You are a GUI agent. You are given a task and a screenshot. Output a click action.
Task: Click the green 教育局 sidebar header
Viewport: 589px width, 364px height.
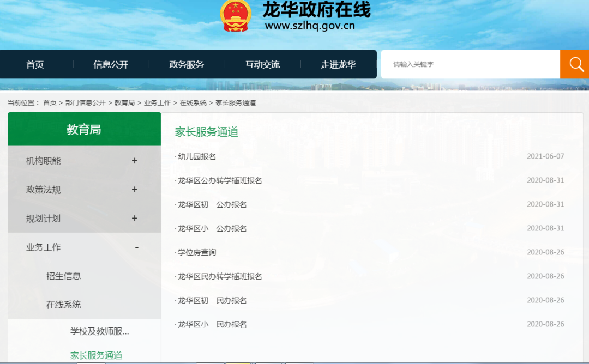tap(84, 130)
